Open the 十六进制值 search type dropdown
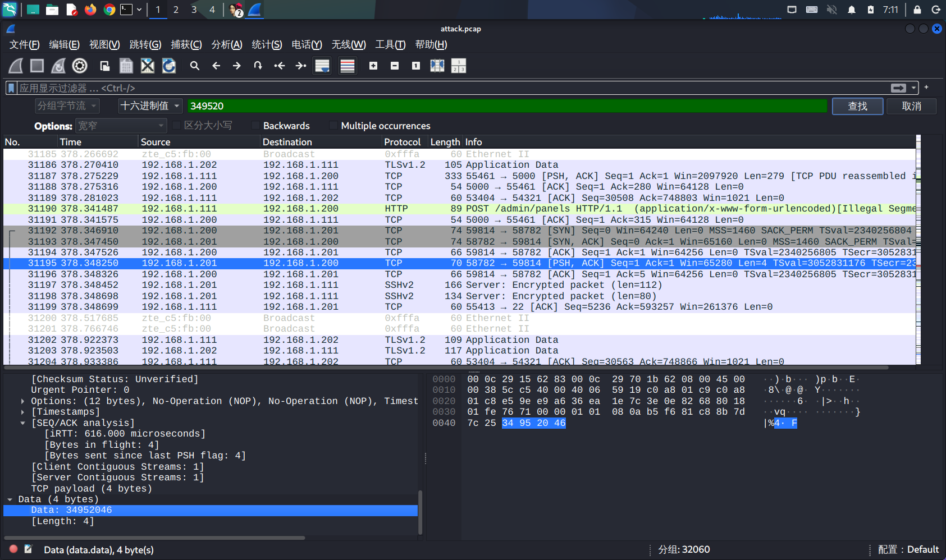Viewport: 946px width, 560px height. tap(150, 106)
